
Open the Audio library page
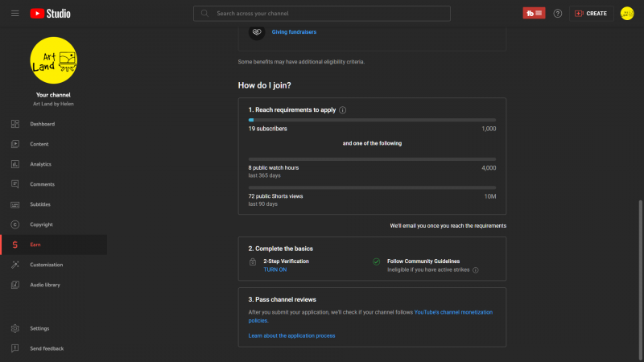[x=45, y=285]
